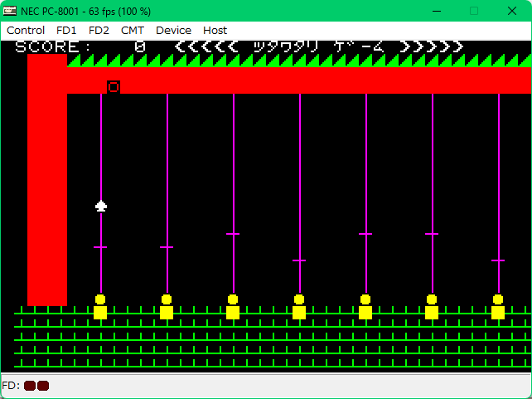Click the emulator window title text

click(86, 11)
